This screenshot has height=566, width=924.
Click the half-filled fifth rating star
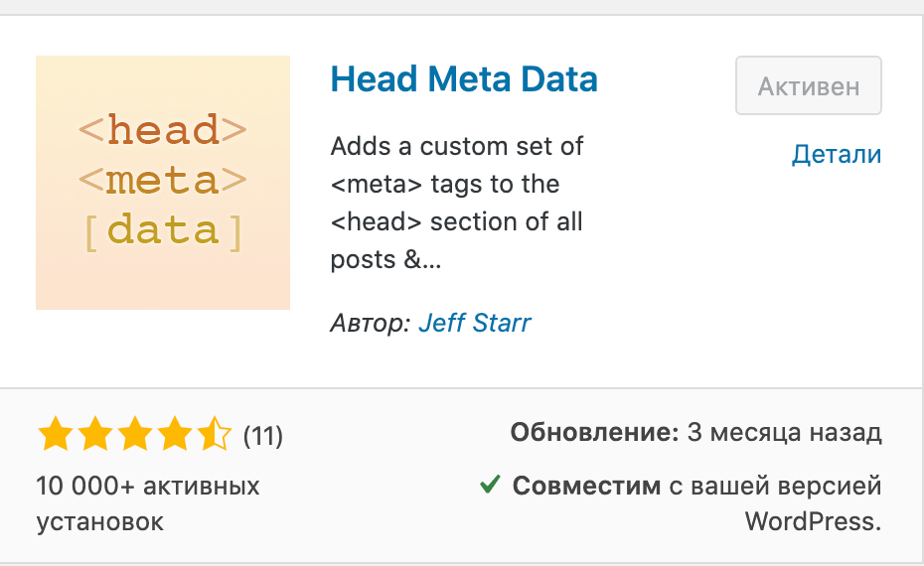214,435
